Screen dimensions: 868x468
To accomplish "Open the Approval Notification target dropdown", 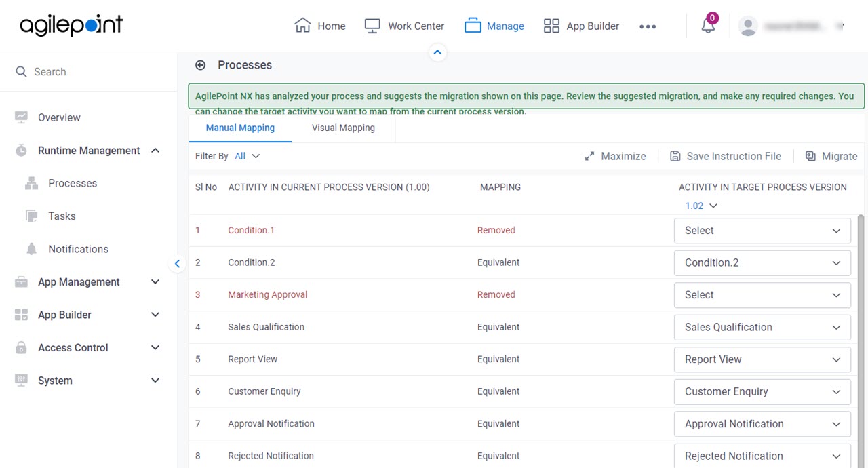I will coord(762,424).
